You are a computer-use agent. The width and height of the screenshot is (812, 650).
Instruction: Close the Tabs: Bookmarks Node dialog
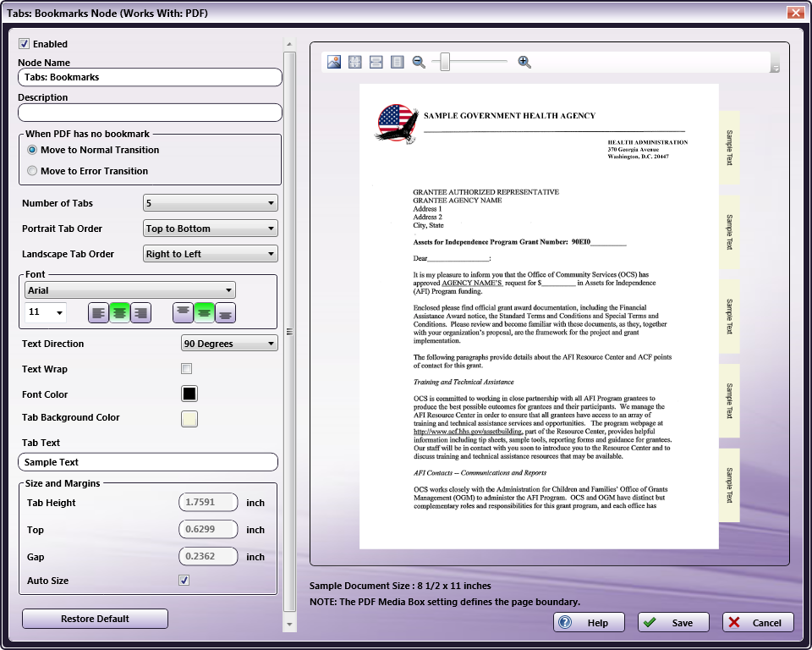coord(795,13)
